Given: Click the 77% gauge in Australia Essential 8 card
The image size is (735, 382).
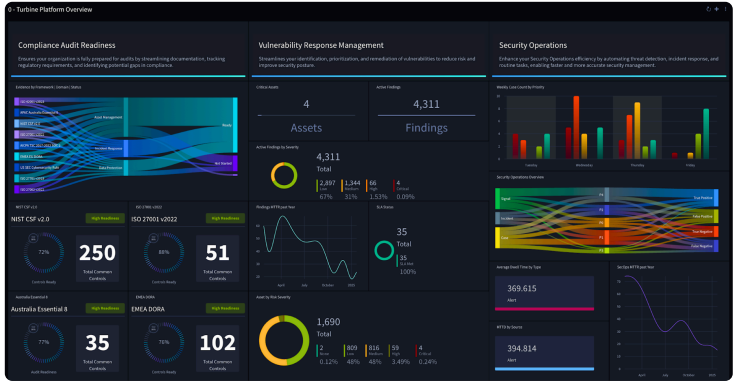Looking at the screenshot, I should 44,343.
